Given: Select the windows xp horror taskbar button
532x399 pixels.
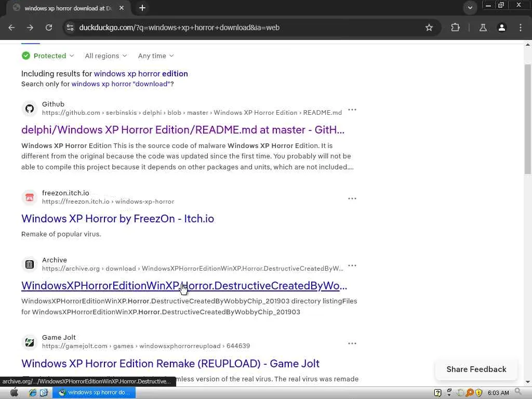Looking at the screenshot, I should [94, 393].
